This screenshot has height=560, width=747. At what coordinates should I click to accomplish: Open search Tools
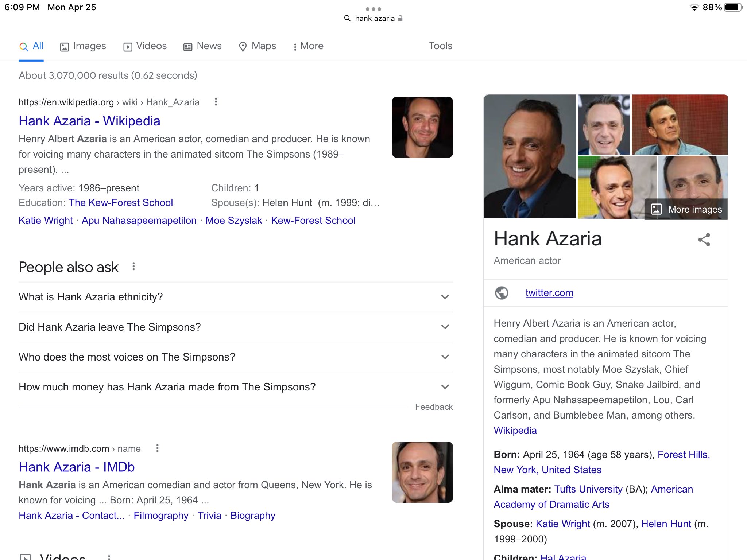[441, 46]
